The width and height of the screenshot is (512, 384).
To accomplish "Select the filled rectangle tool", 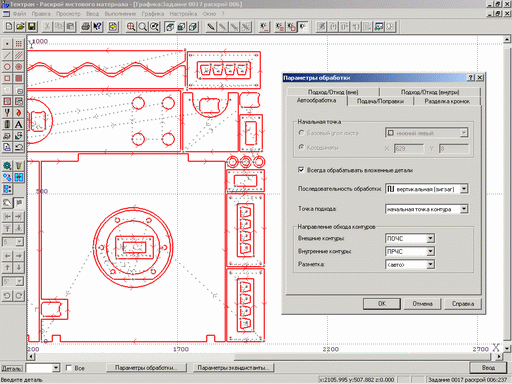I will click(x=19, y=78).
